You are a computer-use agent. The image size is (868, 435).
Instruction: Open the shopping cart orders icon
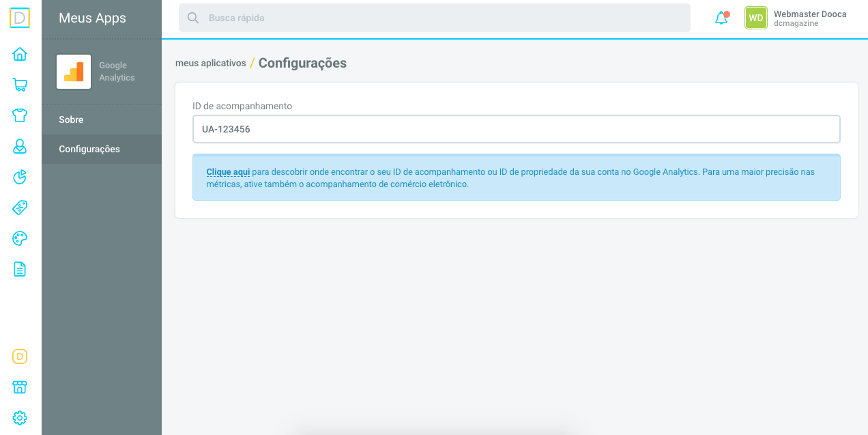pyautogui.click(x=20, y=85)
